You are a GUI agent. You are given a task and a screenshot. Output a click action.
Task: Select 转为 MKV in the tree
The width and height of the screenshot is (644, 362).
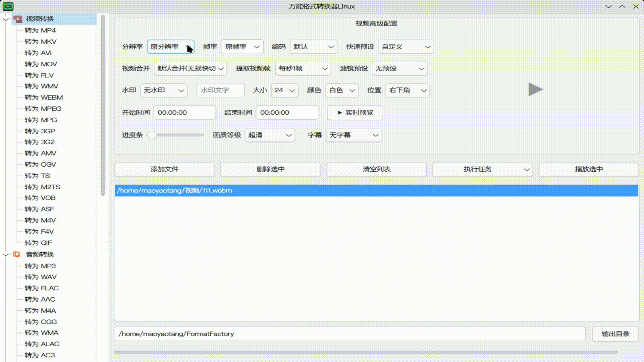pyautogui.click(x=41, y=42)
